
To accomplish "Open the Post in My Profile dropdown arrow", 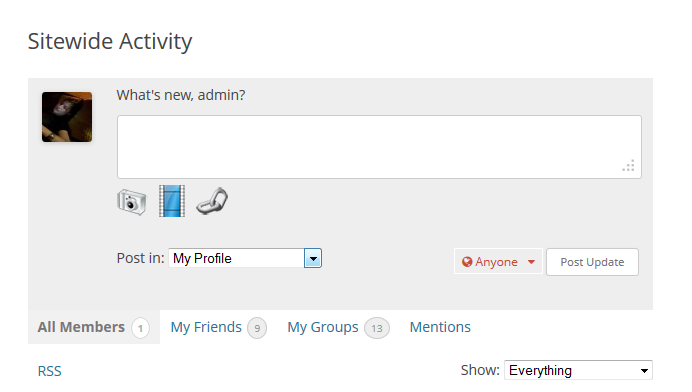I will pyautogui.click(x=313, y=258).
